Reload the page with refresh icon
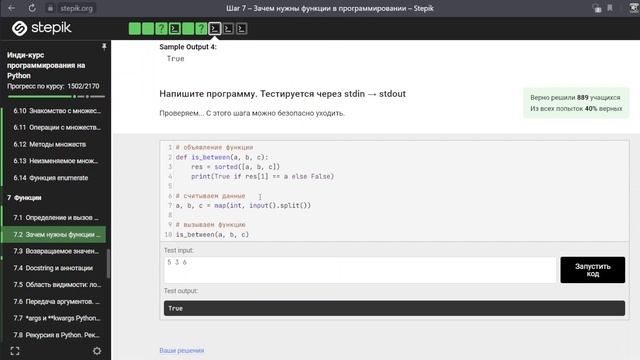The width and height of the screenshot is (640, 360). tap(32, 8)
